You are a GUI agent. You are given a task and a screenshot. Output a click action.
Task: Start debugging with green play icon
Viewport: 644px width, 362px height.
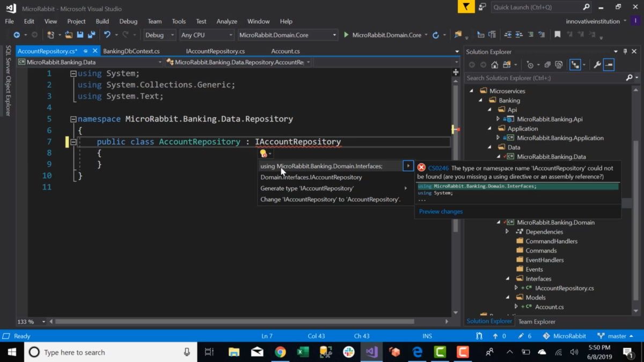coord(346,35)
